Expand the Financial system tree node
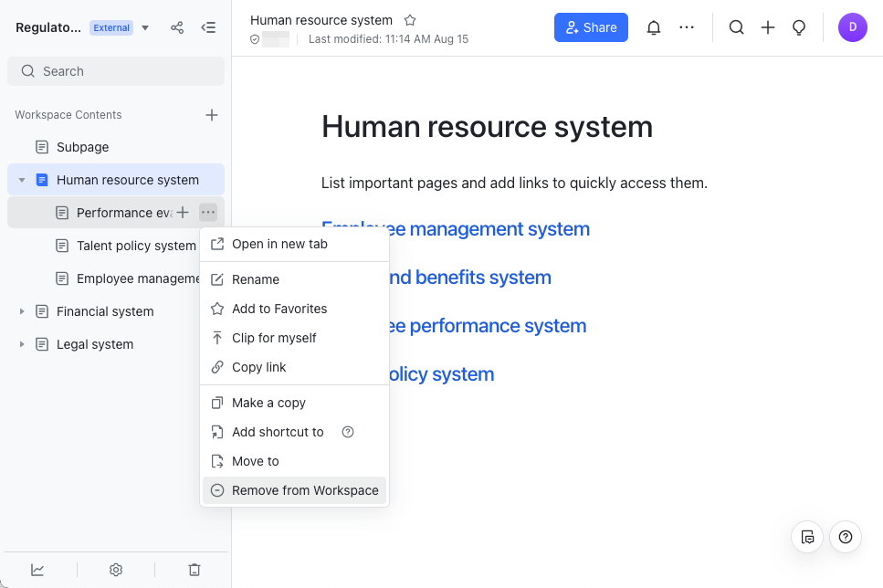 (22, 311)
